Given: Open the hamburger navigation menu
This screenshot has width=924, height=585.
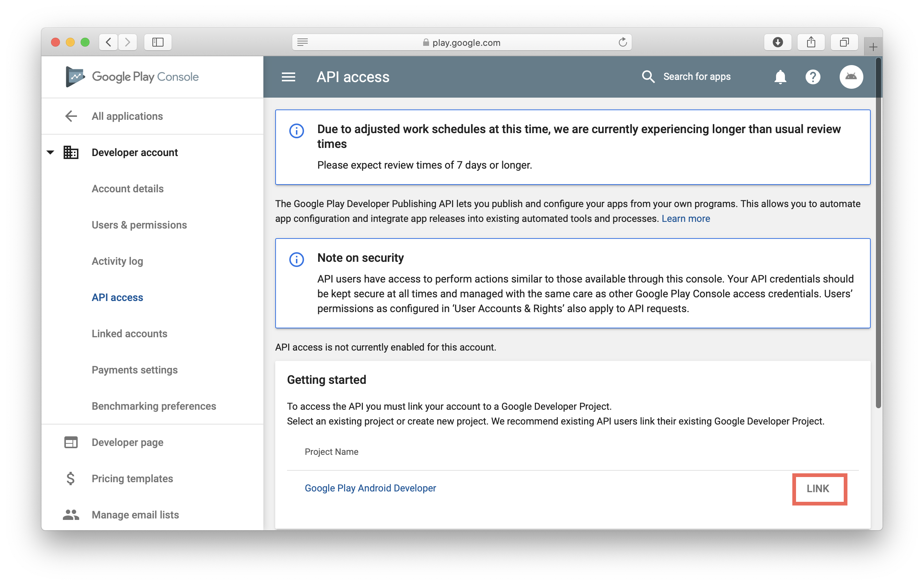Looking at the screenshot, I should (288, 77).
